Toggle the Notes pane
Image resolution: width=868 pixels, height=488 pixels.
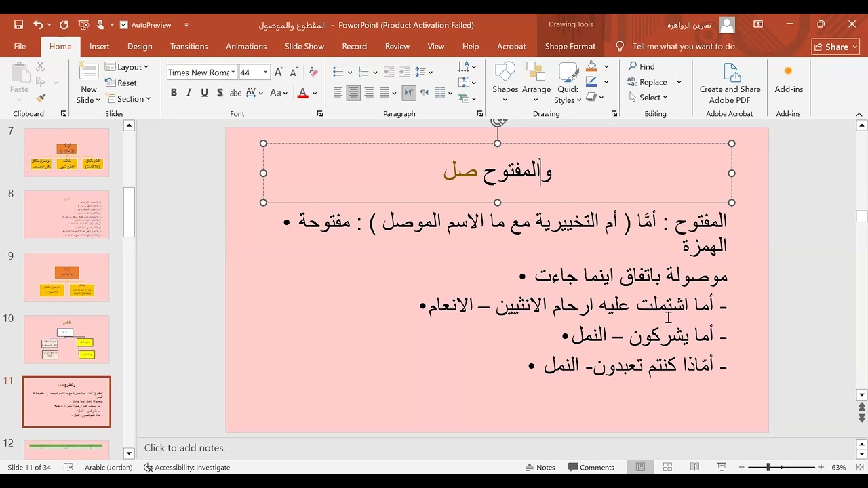tap(540, 467)
